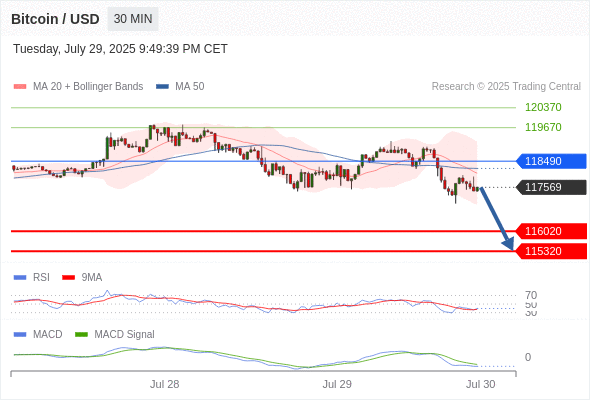This screenshot has width=590, height=400.
Task: Click the blue downward forecast arrow
Action: [497, 219]
